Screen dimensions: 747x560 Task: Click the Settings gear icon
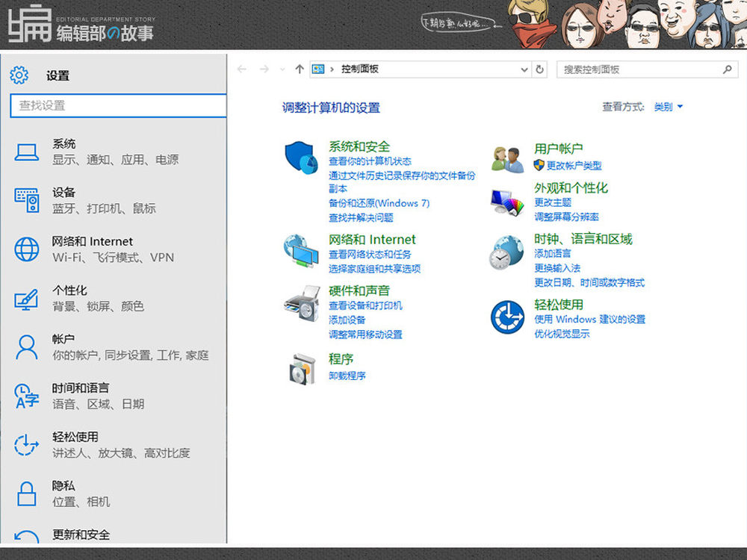tap(19, 75)
